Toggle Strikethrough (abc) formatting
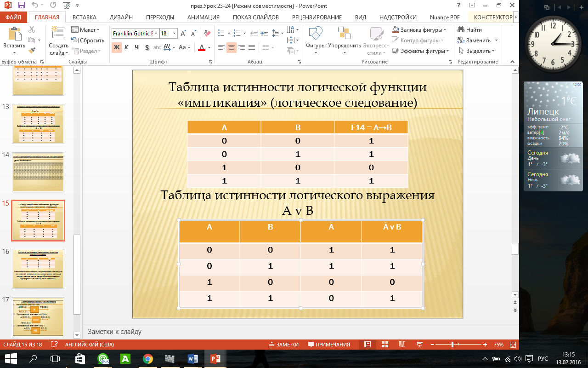This screenshot has width=588, height=368. [157, 47]
